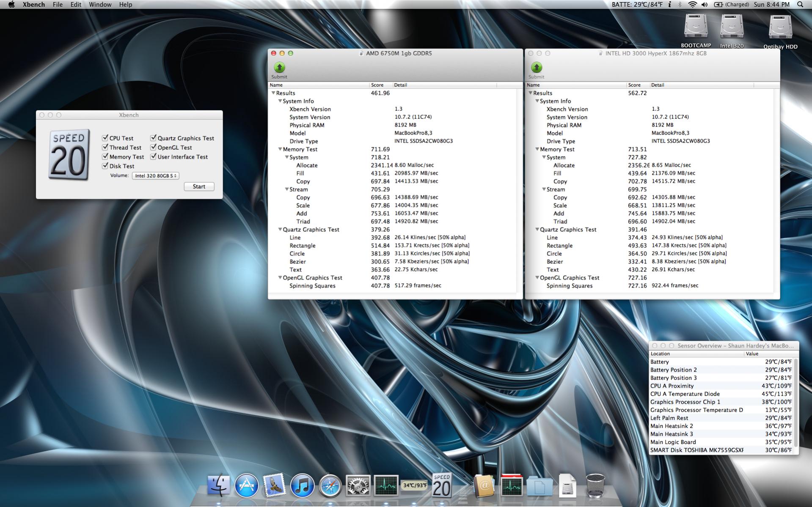Click the Start button in Xbench

199,186
